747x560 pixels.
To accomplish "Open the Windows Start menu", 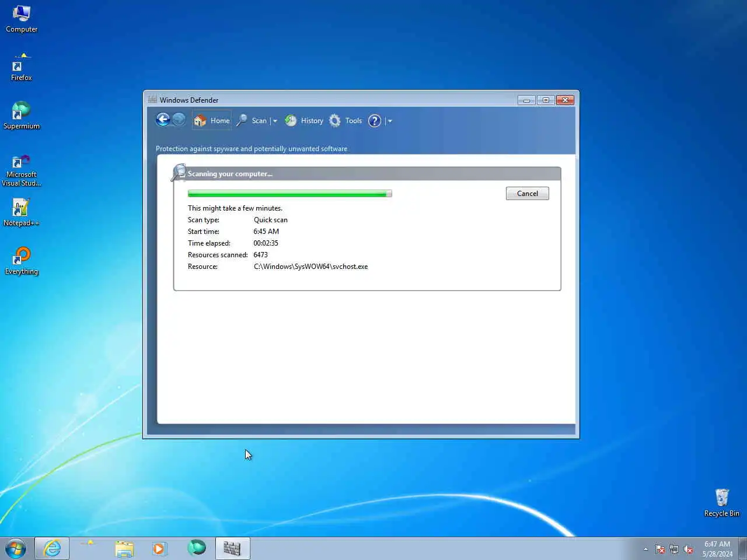I will [x=16, y=548].
